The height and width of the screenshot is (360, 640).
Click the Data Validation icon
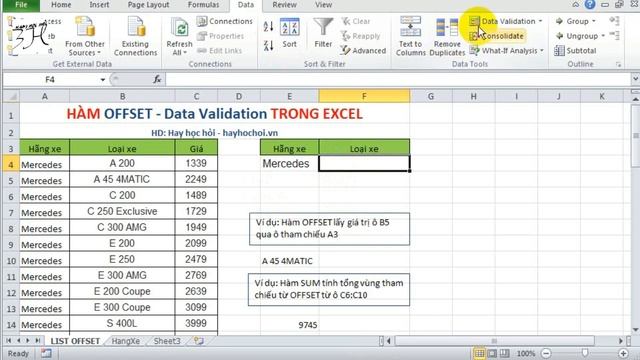pyautogui.click(x=474, y=21)
